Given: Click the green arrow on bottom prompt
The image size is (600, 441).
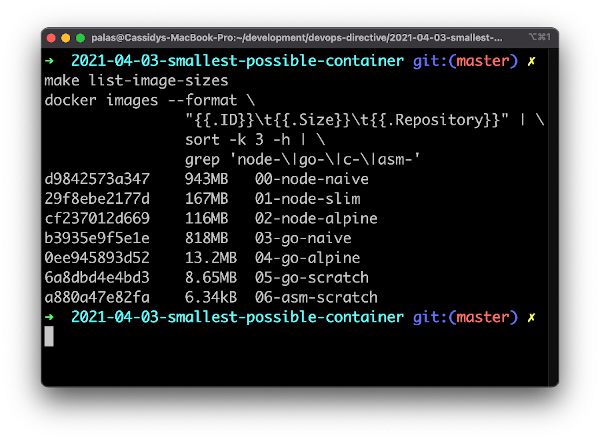Looking at the screenshot, I should tap(49, 317).
